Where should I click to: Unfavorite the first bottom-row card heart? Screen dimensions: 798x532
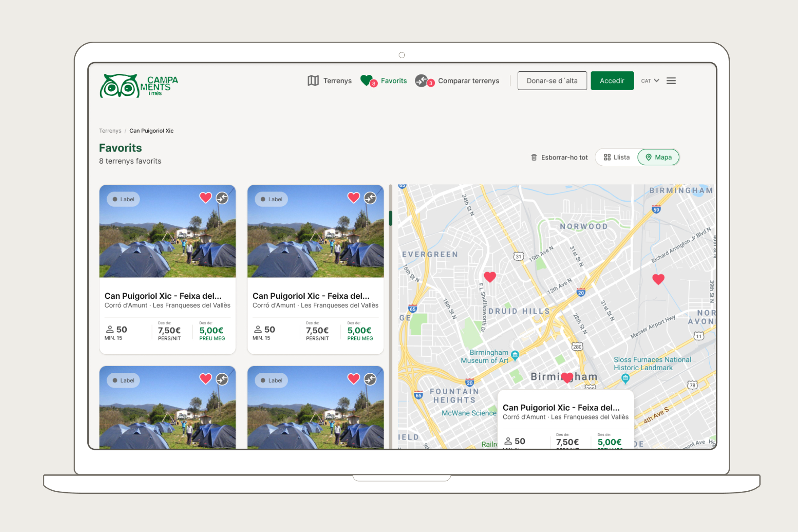[206, 379]
